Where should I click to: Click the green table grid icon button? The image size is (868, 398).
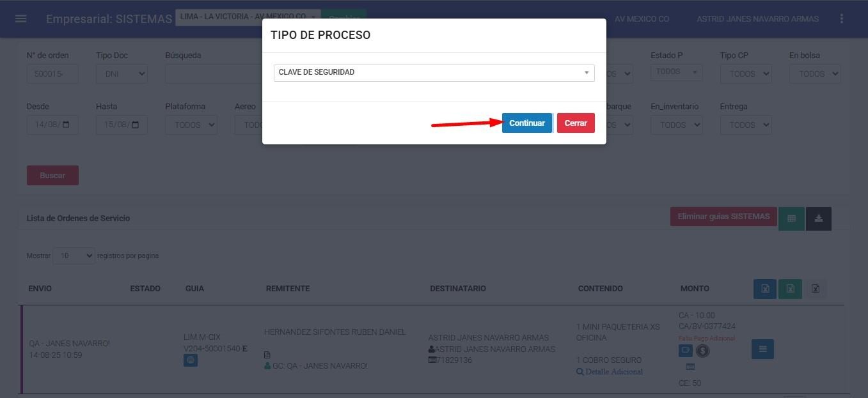[x=791, y=218]
